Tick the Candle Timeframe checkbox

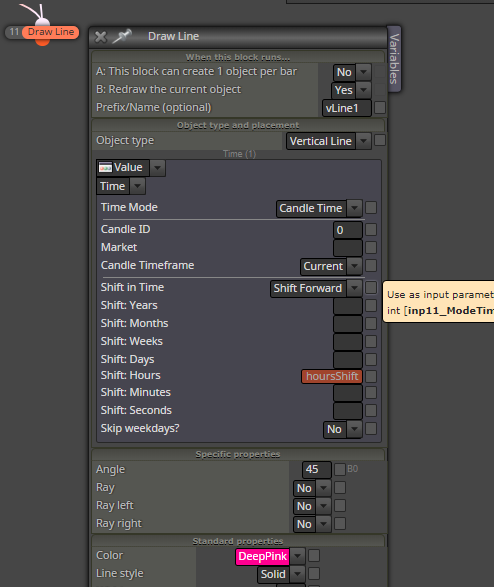coord(371,265)
